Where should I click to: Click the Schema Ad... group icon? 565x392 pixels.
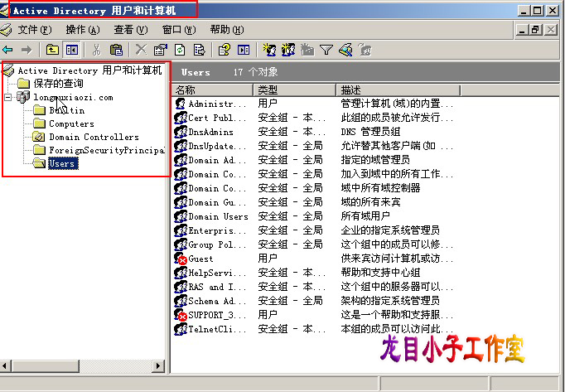[180, 301]
